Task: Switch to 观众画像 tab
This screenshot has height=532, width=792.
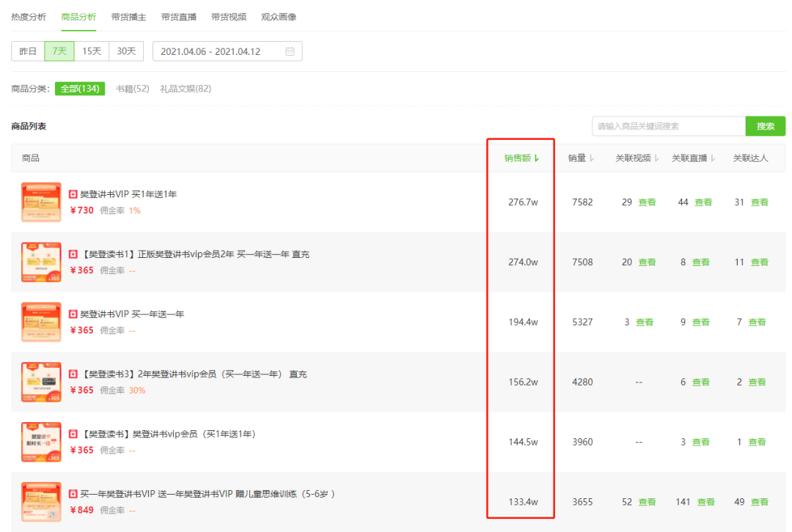Action: 279,17
